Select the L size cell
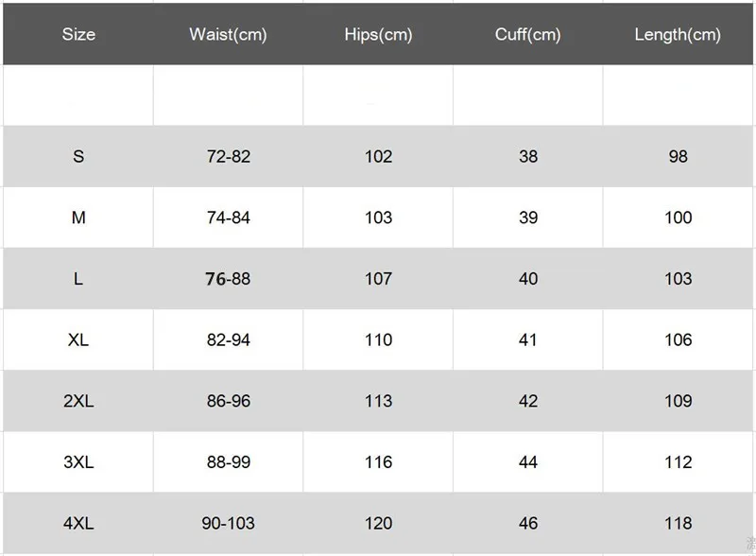The width and height of the screenshot is (756, 556). tap(78, 279)
